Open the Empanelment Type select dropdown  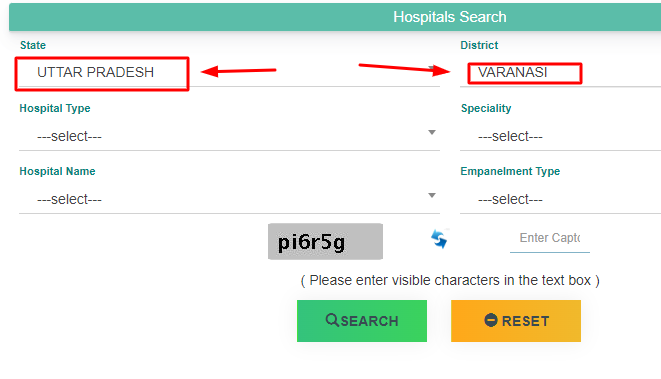561,199
